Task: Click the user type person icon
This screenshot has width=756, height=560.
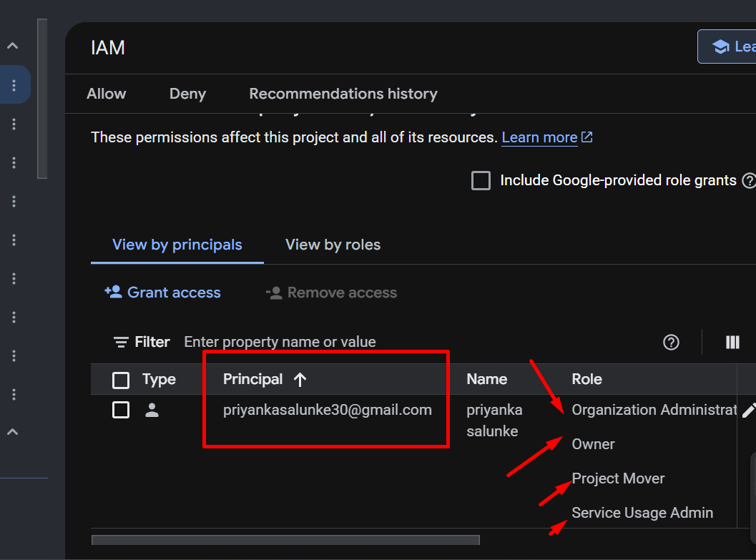Action: tap(152, 410)
